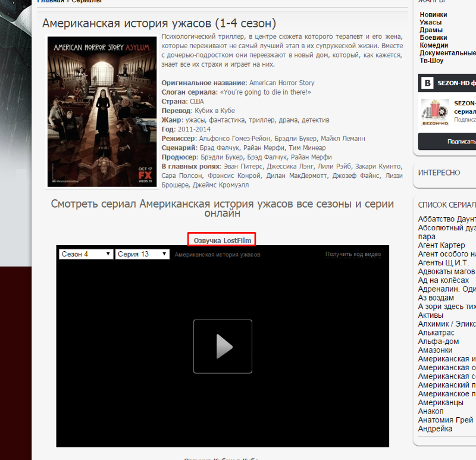
Task: Open the Аббатство Даунтон series link
Action: coord(447,219)
